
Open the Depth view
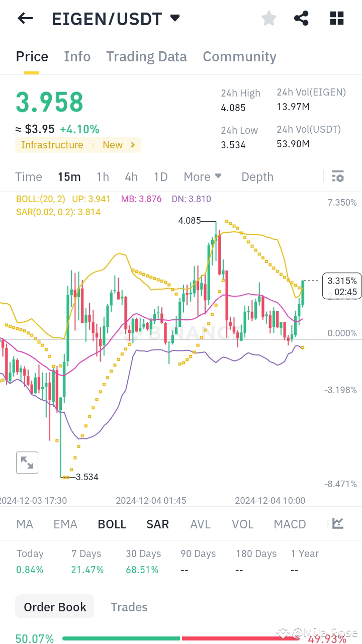coord(257,176)
